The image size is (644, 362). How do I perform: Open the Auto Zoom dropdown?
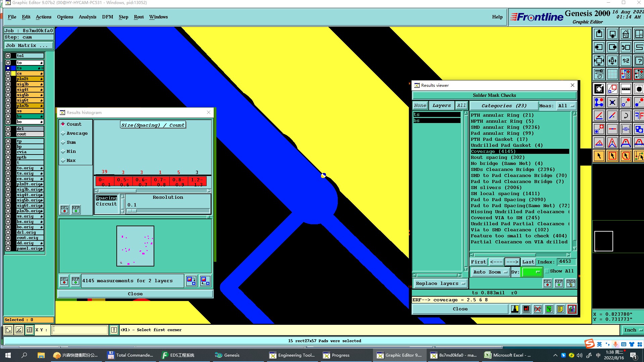click(490, 272)
